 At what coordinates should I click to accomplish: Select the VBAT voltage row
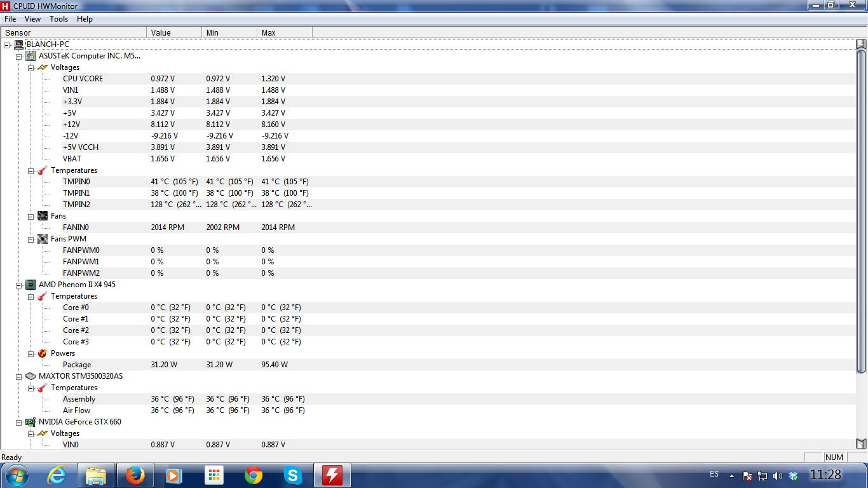click(428, 159)
